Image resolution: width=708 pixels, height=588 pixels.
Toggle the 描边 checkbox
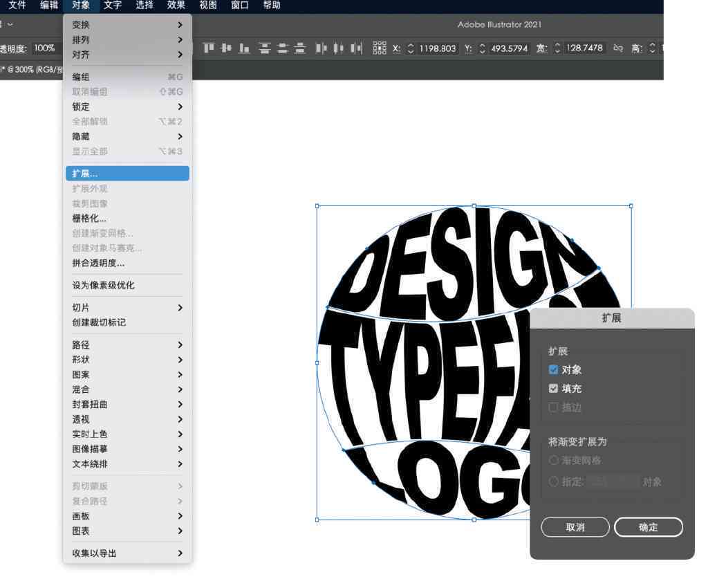553,407
